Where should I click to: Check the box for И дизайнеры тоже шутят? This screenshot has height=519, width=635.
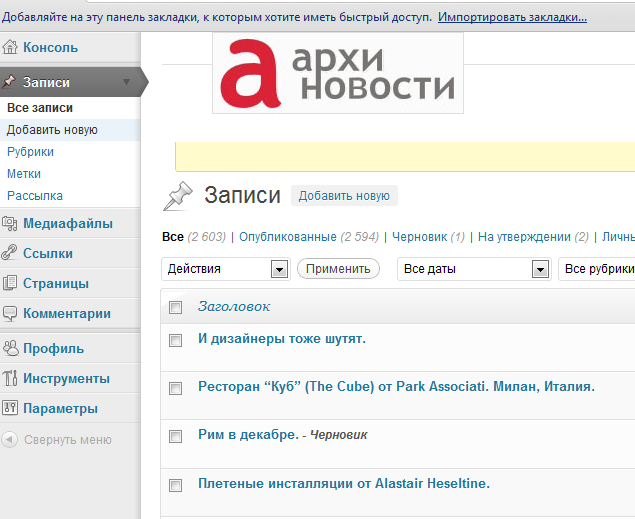click(x=175, y=340)
